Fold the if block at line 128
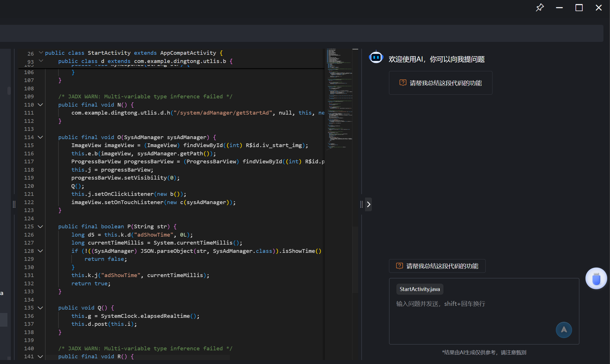Viewport: 610px width, 364px height. pos(40,251)
